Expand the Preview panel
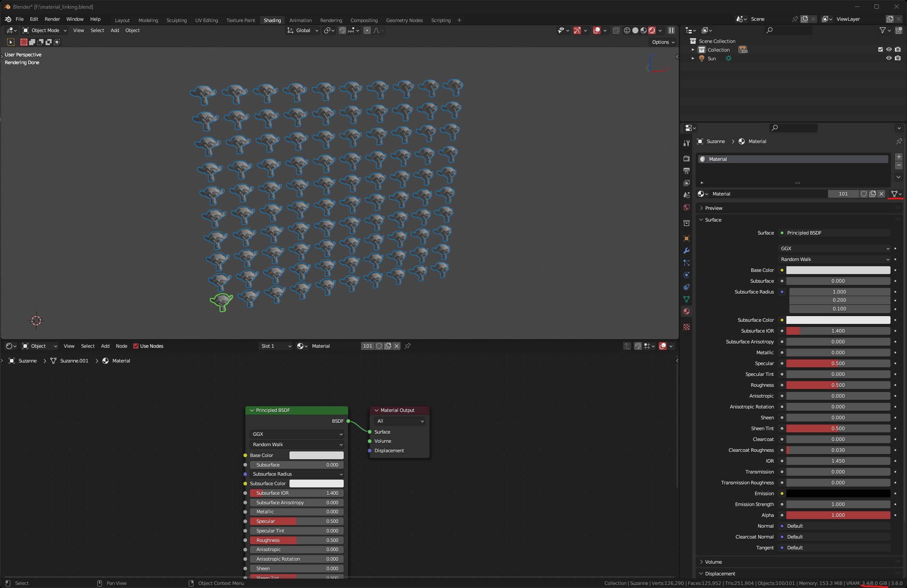Viewport: 907px width, 588px height. point(714,208)
